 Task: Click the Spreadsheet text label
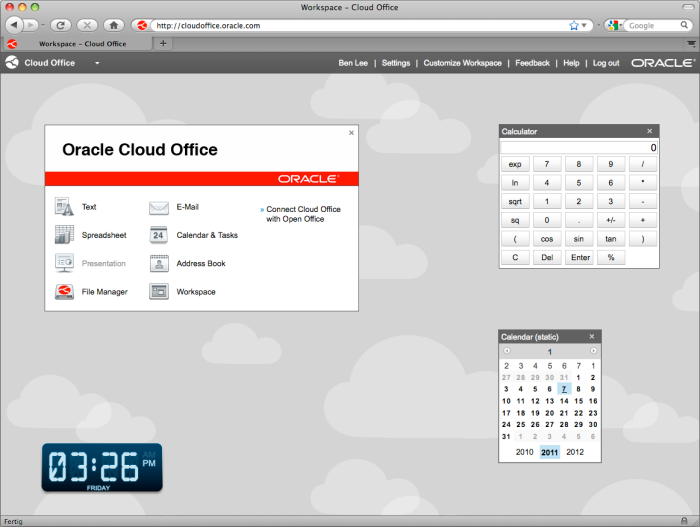pyautogui.click(x=104, y=235)
